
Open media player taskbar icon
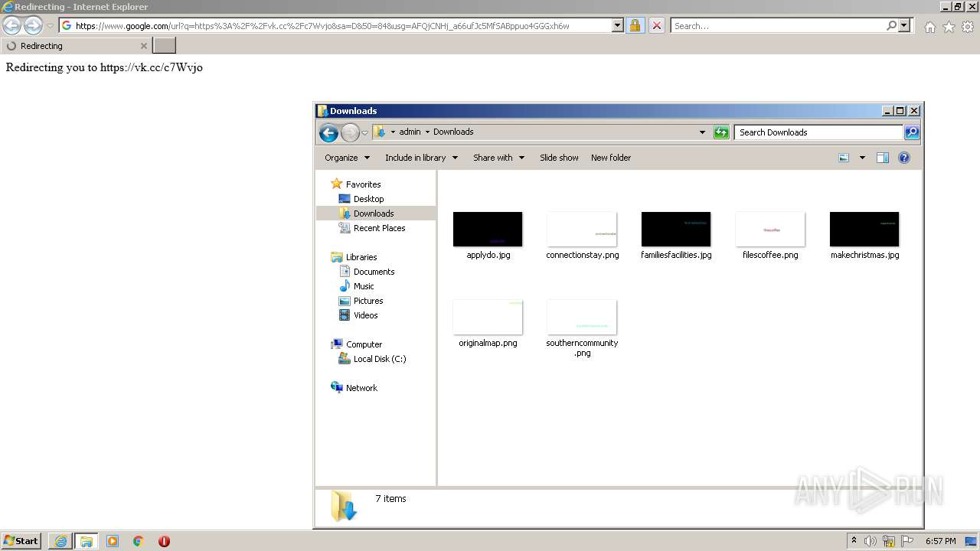pos(113,541)
